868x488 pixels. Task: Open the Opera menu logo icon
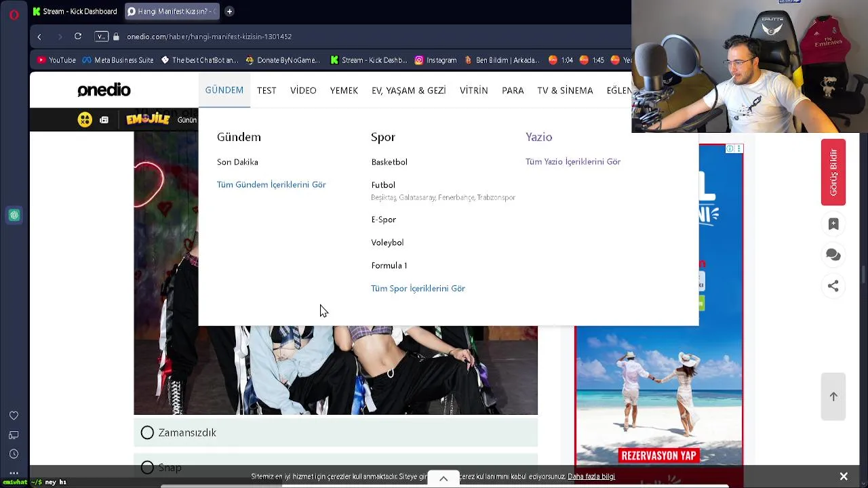[14, 14]
